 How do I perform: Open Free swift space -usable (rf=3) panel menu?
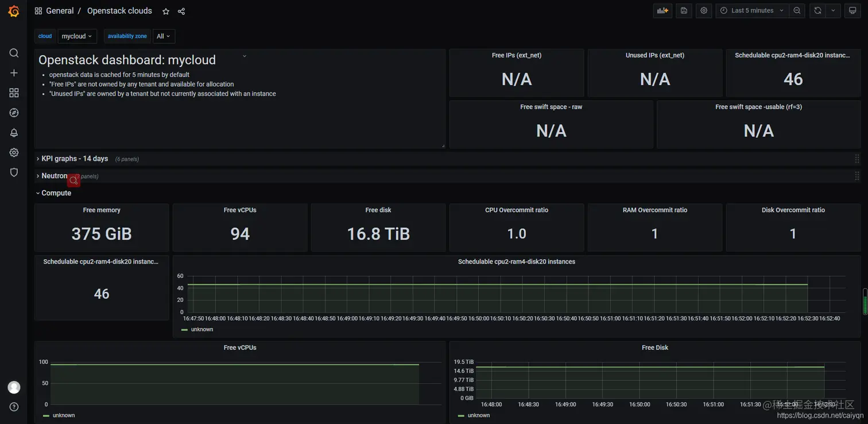pos(758,107)
